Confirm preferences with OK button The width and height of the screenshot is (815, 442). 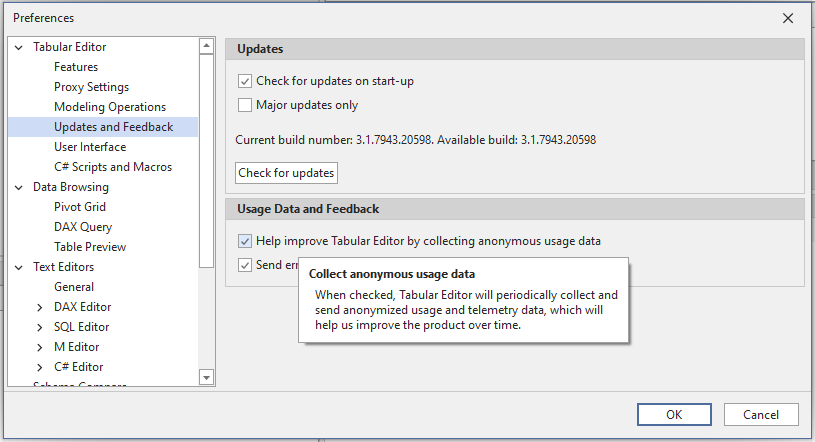[x=674, y=415]
